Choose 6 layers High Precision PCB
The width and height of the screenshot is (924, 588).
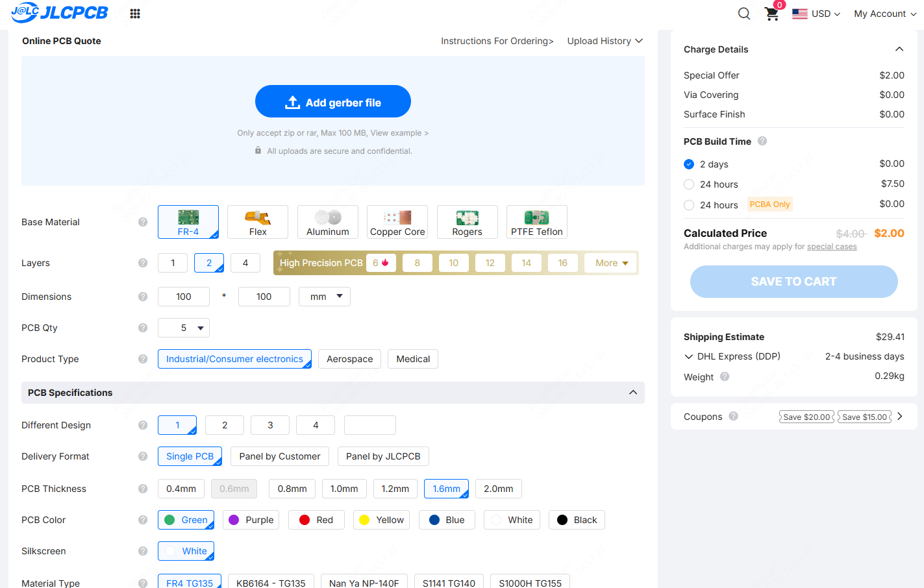(x=381, y=263)
